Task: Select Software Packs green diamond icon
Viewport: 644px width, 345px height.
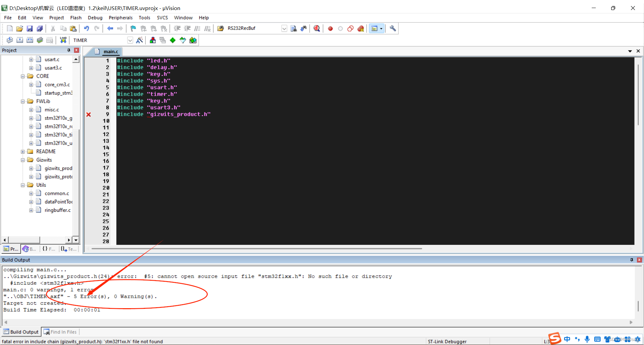Action: click(173, 40)
